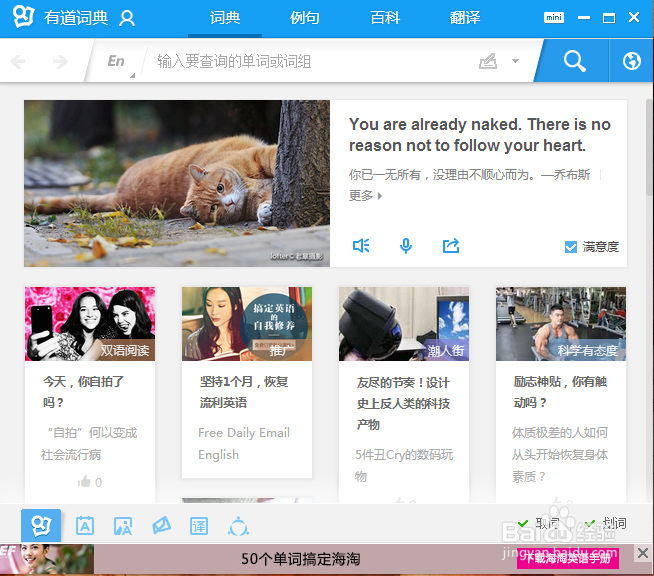Open the user account profile icon
The image size is (654, 576).
127,18
